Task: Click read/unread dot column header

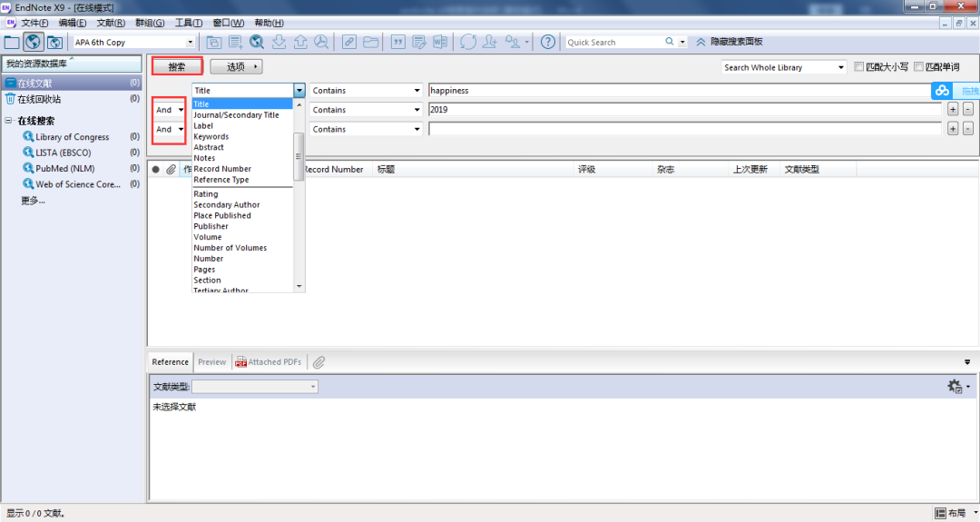Action: 156,170
